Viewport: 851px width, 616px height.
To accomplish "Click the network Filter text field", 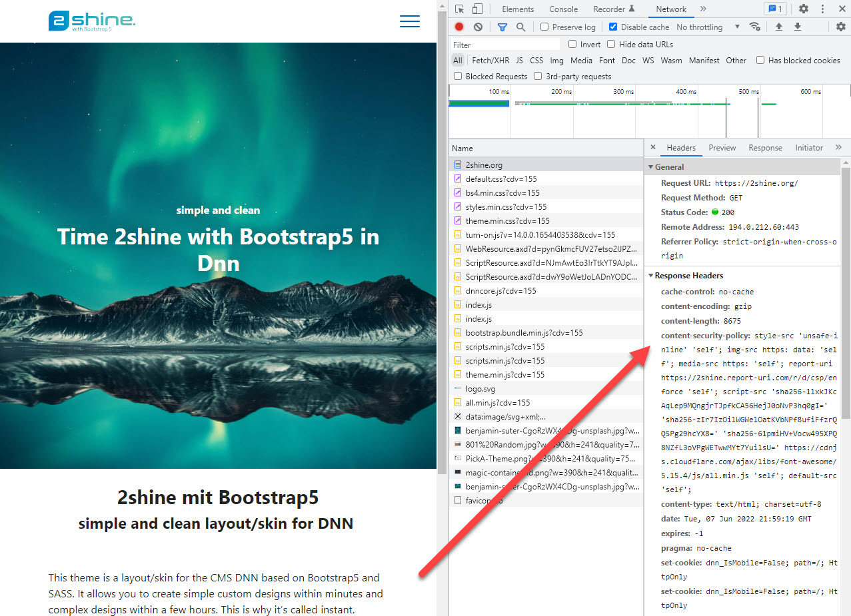I will (x=504, y=45).
